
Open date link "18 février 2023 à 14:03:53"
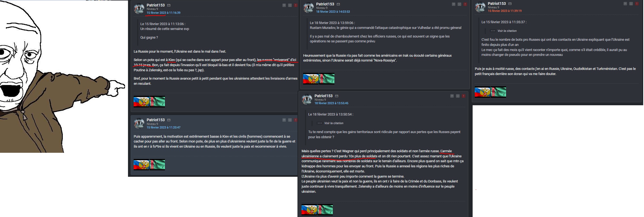point(333,12)
